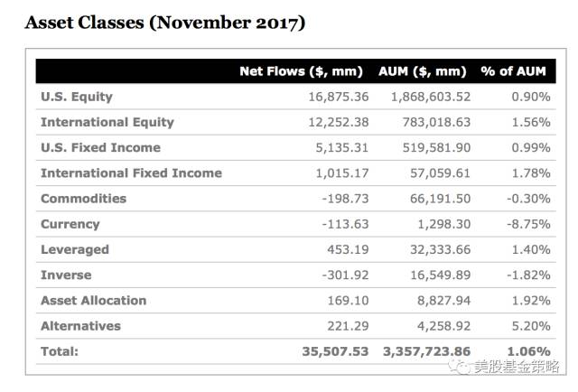Click the Alternatives 5.20% value

[x=531, y=326]
